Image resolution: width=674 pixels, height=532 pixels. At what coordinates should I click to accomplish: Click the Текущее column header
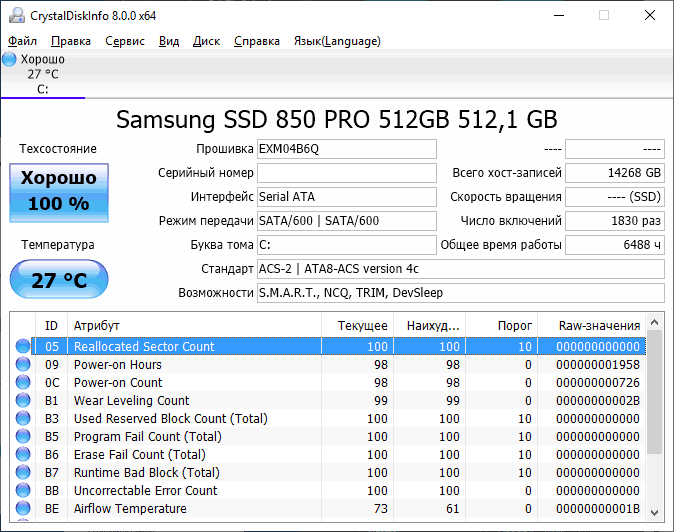[358, 326]
